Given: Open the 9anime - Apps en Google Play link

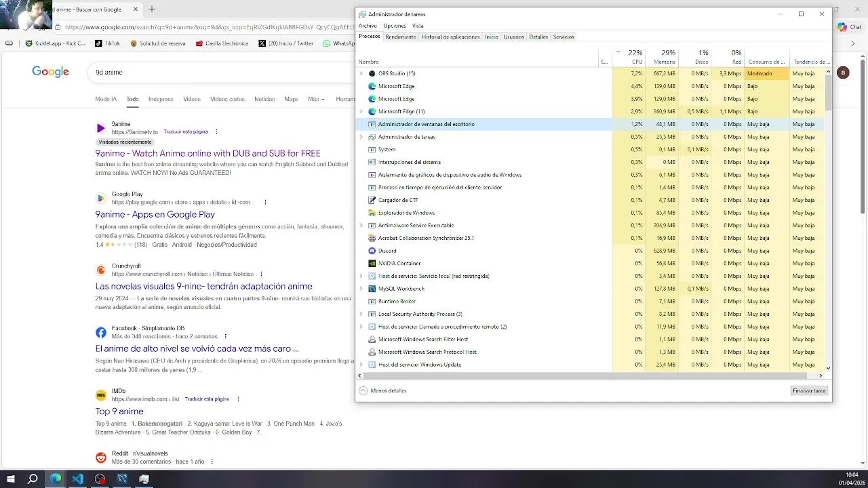Looking at the screenshot, I should [x=155, y=214].
